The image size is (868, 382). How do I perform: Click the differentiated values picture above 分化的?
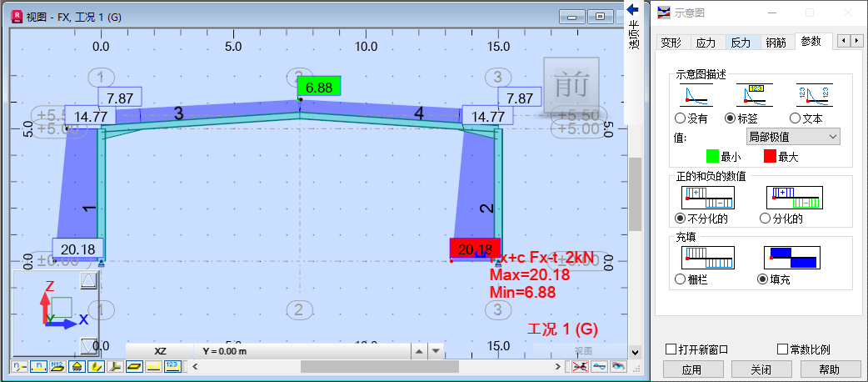pos(794,198)
